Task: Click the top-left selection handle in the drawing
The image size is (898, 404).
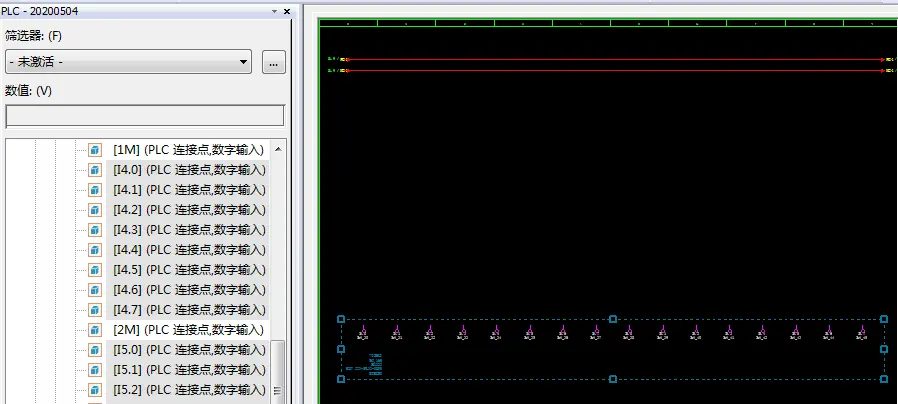Action: tap(341, 320)
